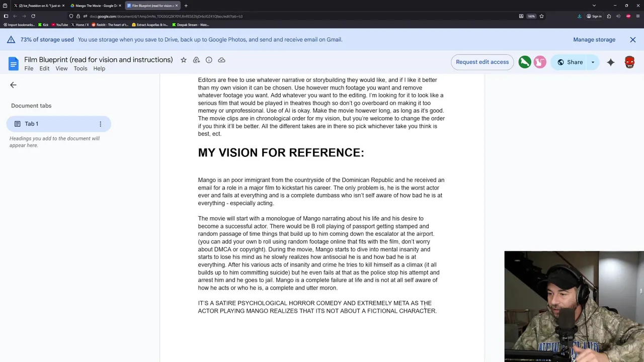Dismiss the storage warning banner
This screenshot has width=644, height=362.
tap(633, 40)
